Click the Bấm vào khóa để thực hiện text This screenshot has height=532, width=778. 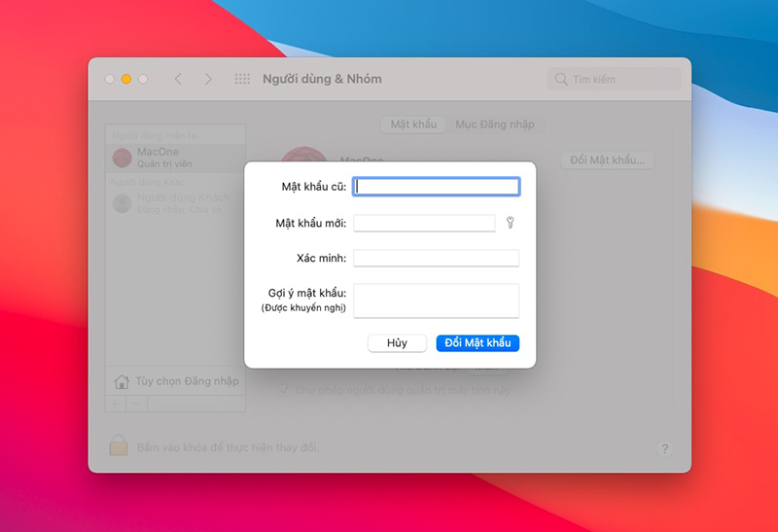[x=228, y=447]
